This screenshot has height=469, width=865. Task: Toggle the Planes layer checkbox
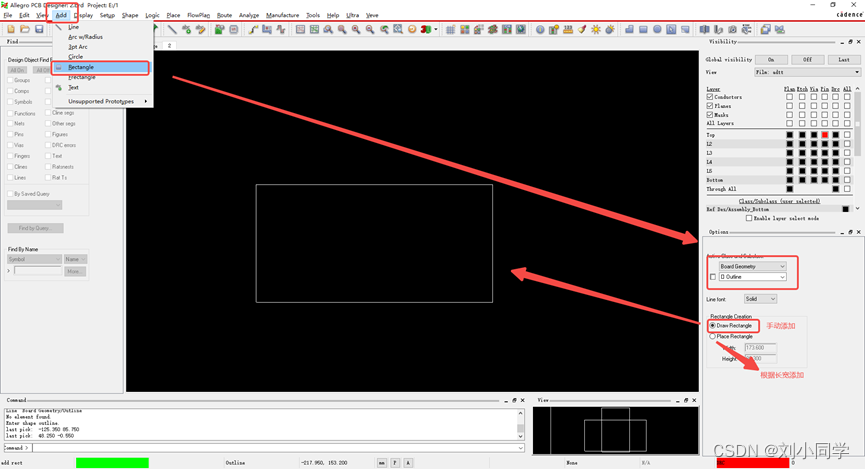710,105
